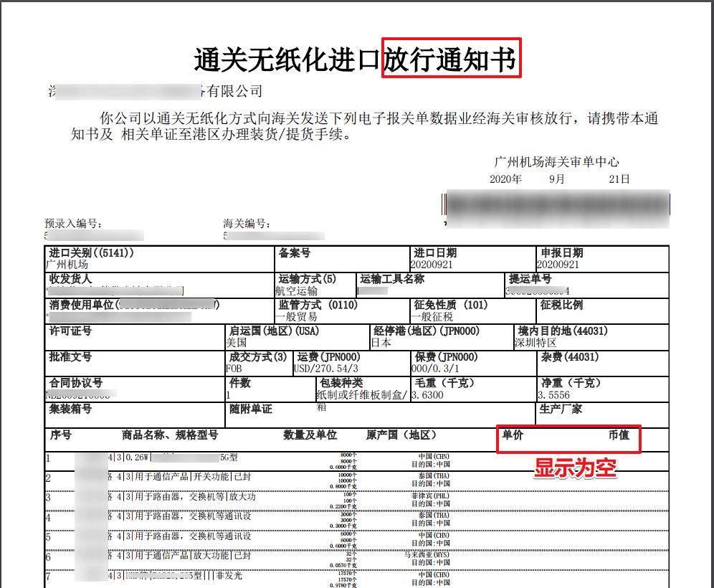The width and height of the screenshot is (714, 588).
Task: Click the 许可证号 label
Action: tap(70, 331)
